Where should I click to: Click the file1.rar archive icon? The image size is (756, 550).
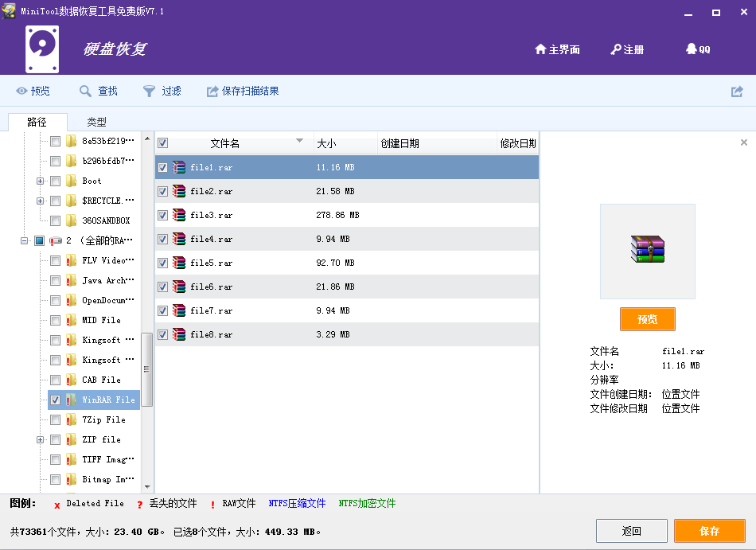coord(179,167)
